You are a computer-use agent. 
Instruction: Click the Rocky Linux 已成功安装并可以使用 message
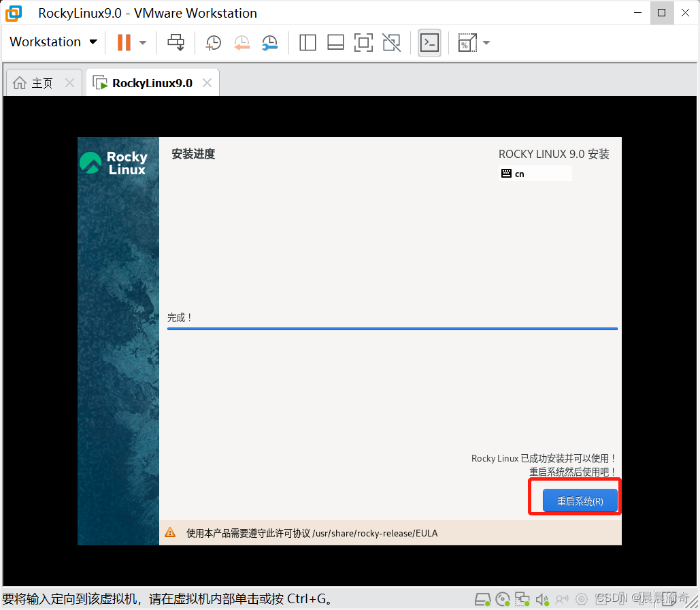[544, 458]
